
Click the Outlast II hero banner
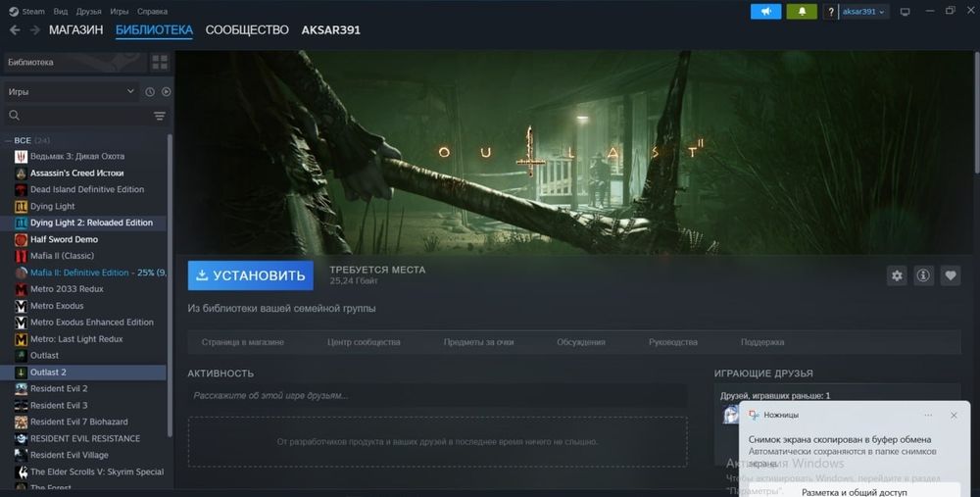click(573, 152)
